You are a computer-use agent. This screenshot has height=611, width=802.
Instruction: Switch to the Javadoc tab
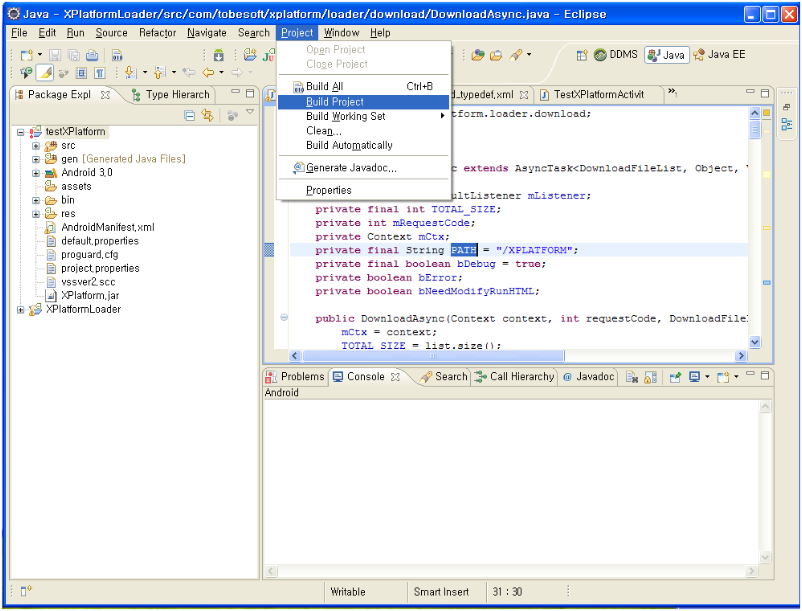pyautogui.click(x=588, y=377)
